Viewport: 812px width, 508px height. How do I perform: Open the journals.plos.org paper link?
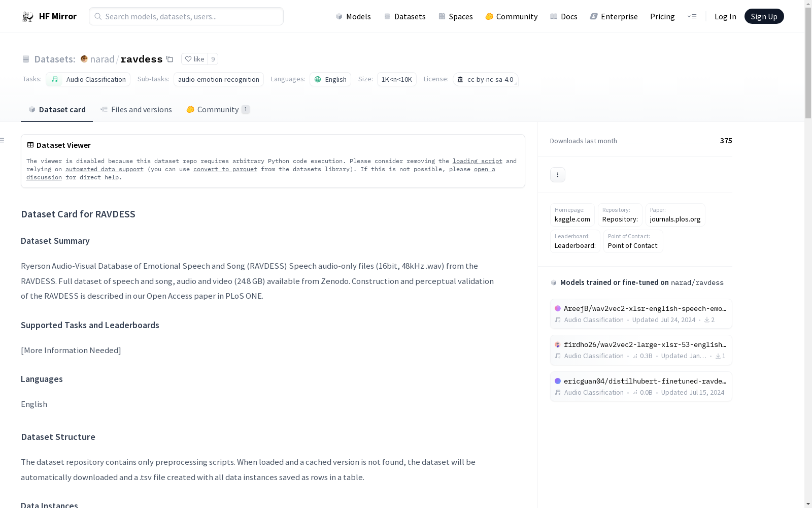click(x=675, y=215)
